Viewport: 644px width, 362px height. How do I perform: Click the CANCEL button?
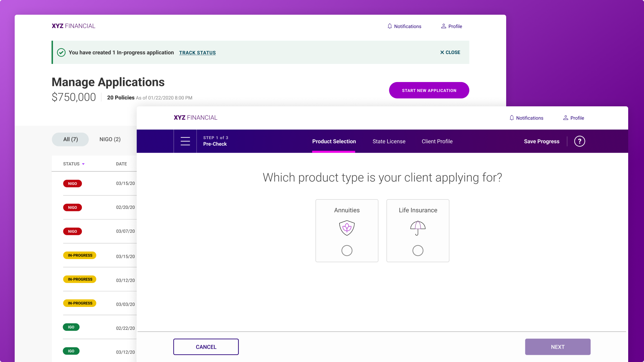click(206, 347)
